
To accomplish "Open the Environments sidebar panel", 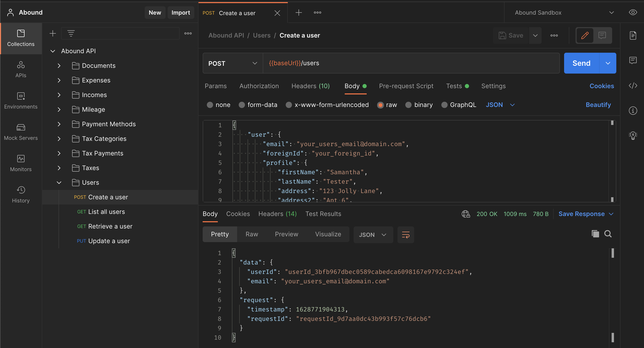I will click(21, 101).
